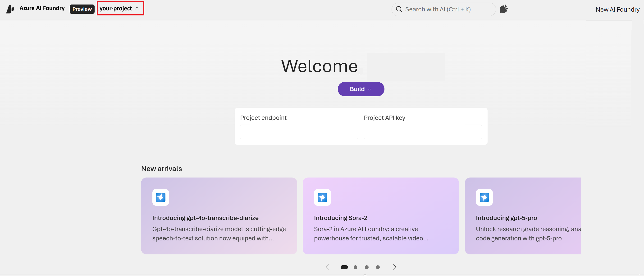Advance carousel with the next arrow

(394, 267)
